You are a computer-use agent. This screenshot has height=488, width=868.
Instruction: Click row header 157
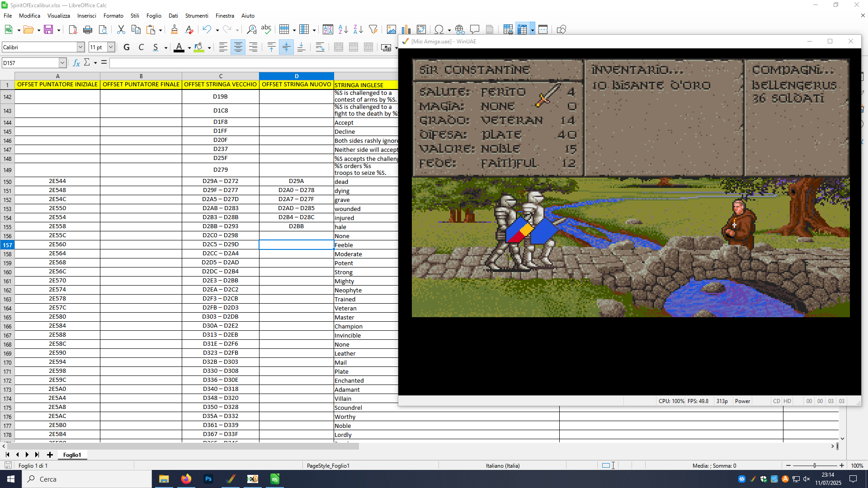point(8,245)
